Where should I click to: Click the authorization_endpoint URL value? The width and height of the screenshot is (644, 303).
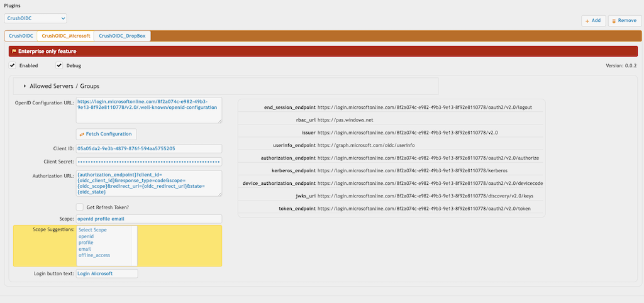428,158
